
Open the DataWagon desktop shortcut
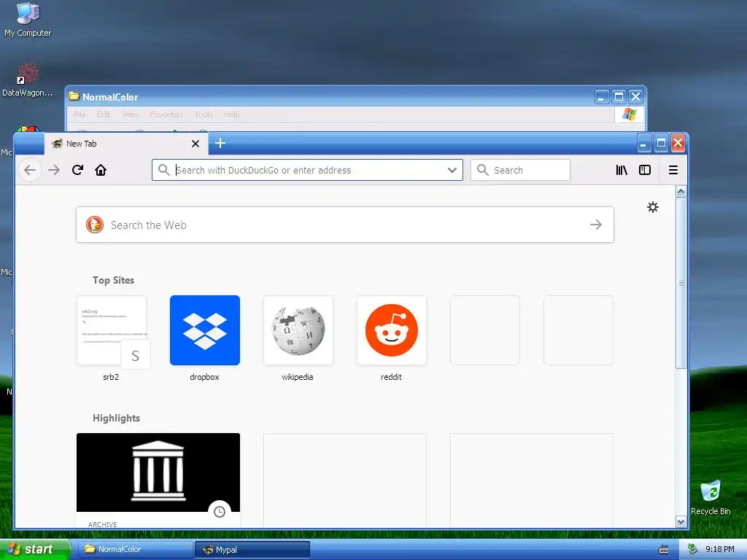pos(28,80)
